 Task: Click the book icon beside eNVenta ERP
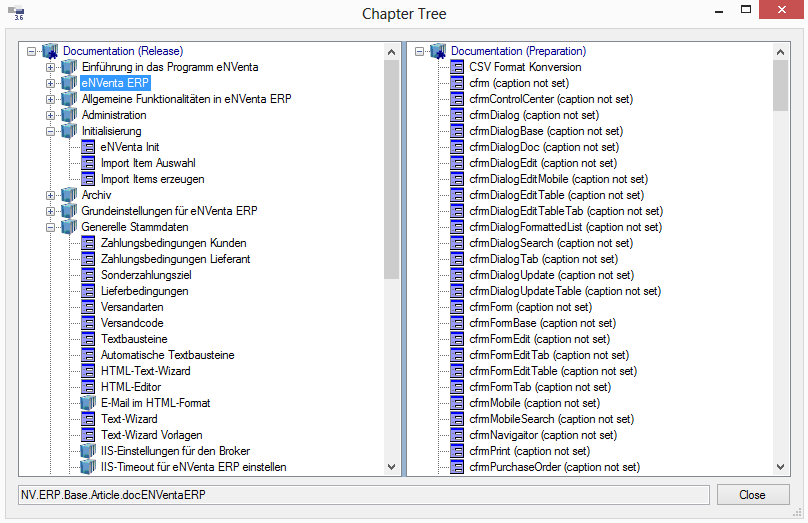[x=69, y=82]
